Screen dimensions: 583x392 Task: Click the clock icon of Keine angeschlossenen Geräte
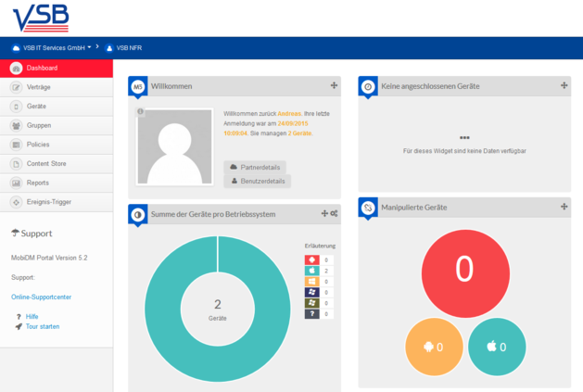tap(368, 87)
